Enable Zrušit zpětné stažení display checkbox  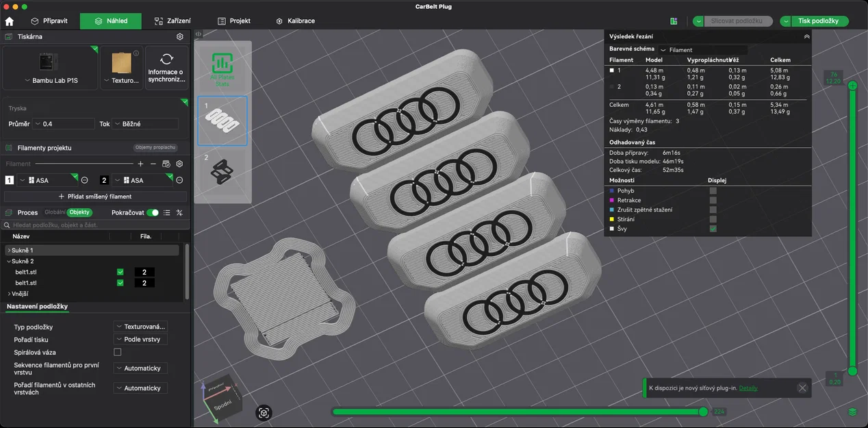pos(713,210)
